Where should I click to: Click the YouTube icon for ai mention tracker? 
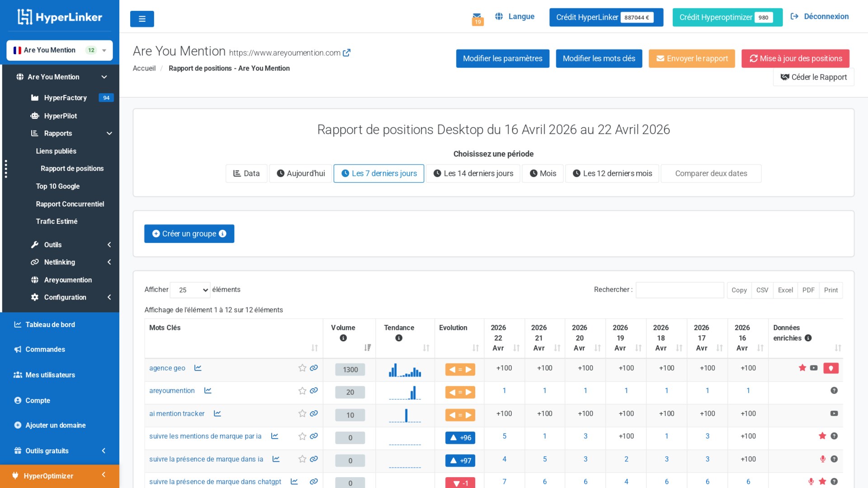(833, 413)
